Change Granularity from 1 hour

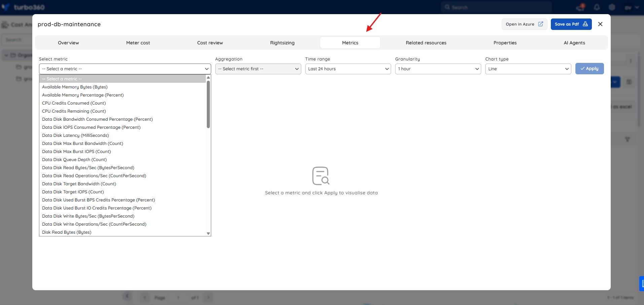[x=438, y=69]
